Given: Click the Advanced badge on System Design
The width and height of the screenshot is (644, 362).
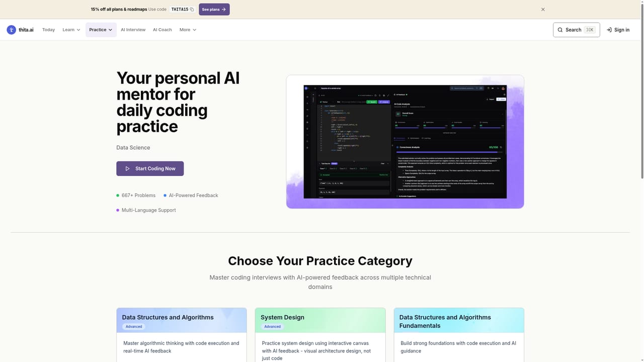Looking at the screenshot, I should [272, 326].
